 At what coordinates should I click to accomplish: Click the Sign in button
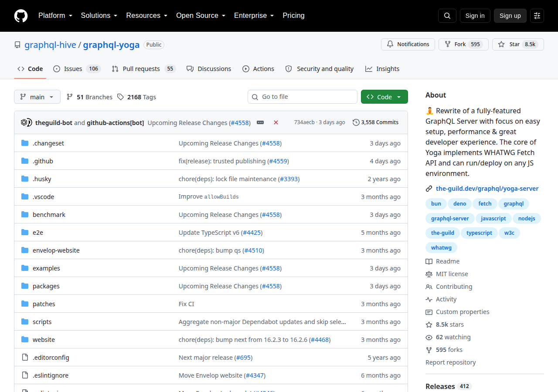pyautogui.click(x=475, y=16)
